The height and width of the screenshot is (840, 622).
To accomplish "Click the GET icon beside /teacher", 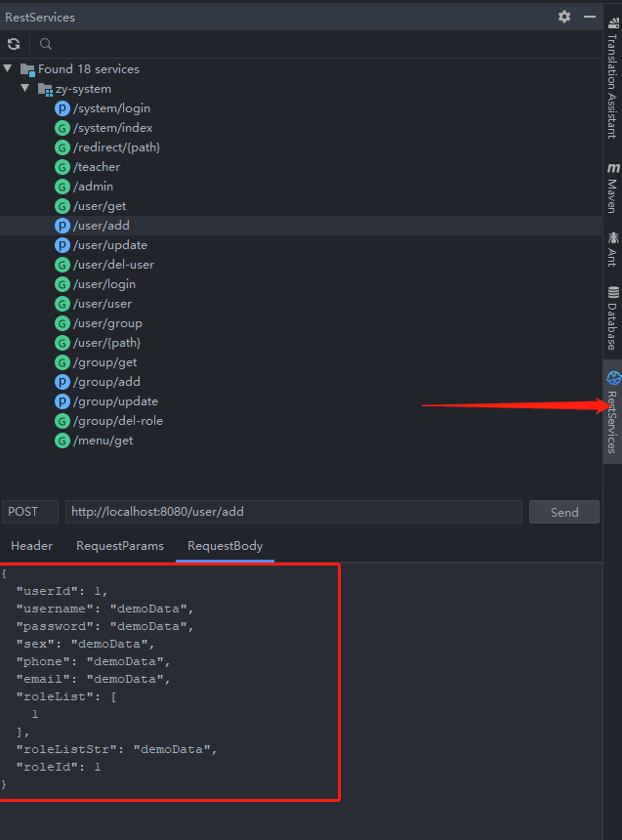I will pos(62,167).
